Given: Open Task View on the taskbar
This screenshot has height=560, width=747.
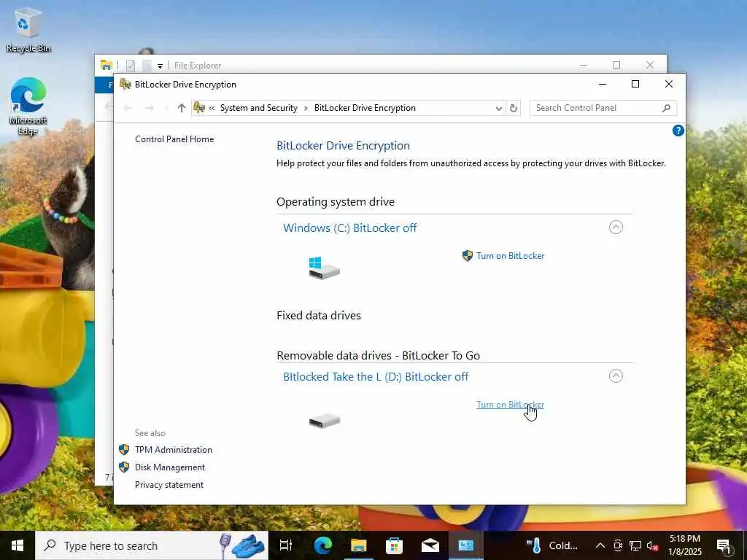Looking at the screenshot, I should click(x=286, y=545).
